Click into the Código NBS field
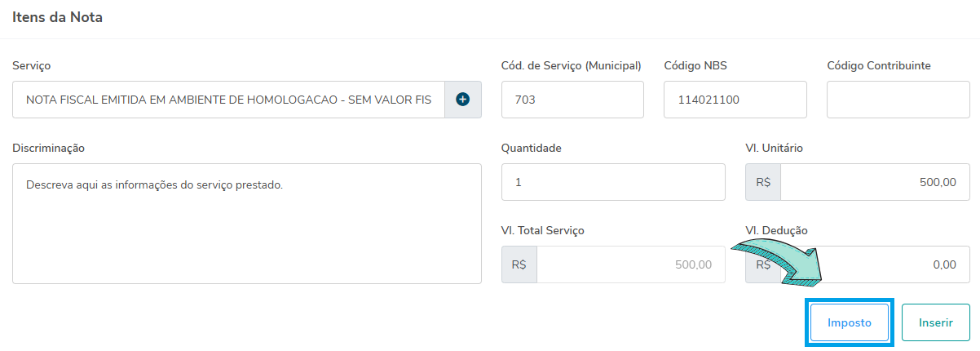The image size is (980, 351). point(735,100)
